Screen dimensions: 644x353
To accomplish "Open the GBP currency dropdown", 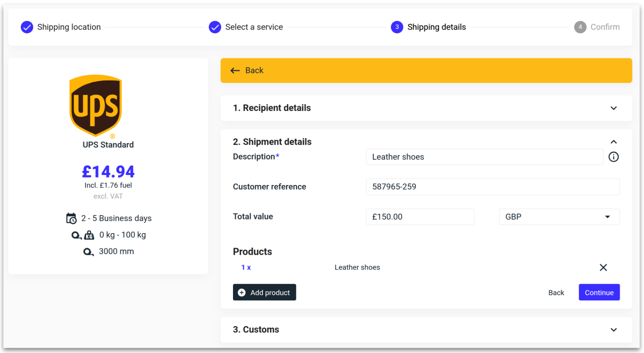I will coord(559,217).
